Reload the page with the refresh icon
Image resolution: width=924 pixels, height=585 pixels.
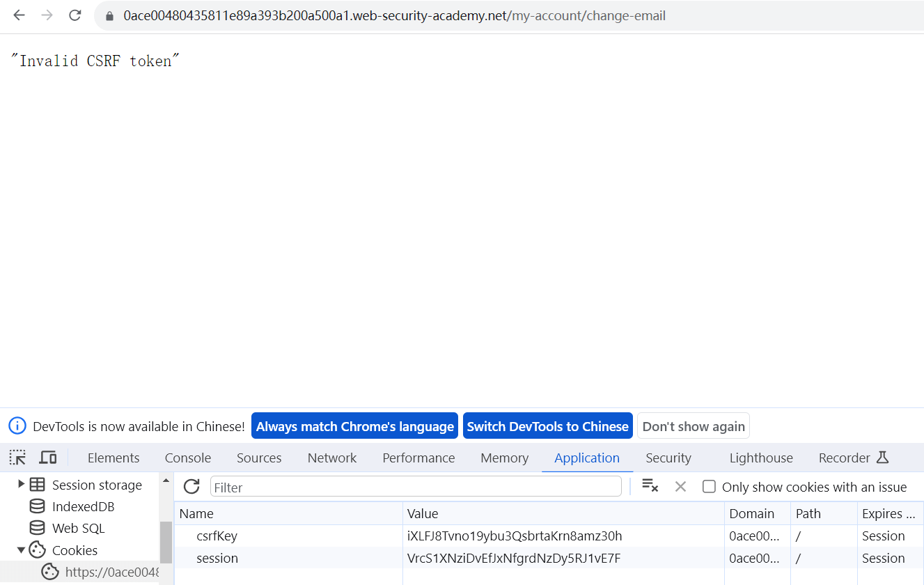[75, 15]
